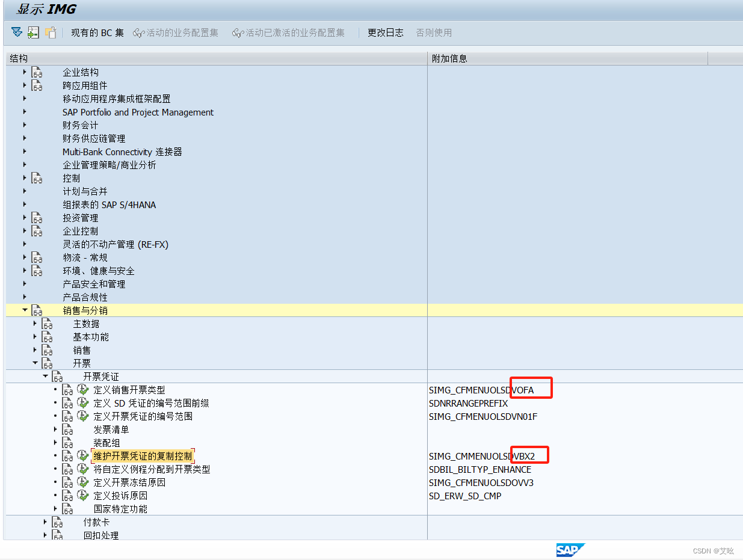Open documentation icon for 销售与分销
This screenshot has height=560, width=743.
click(37, 310)
